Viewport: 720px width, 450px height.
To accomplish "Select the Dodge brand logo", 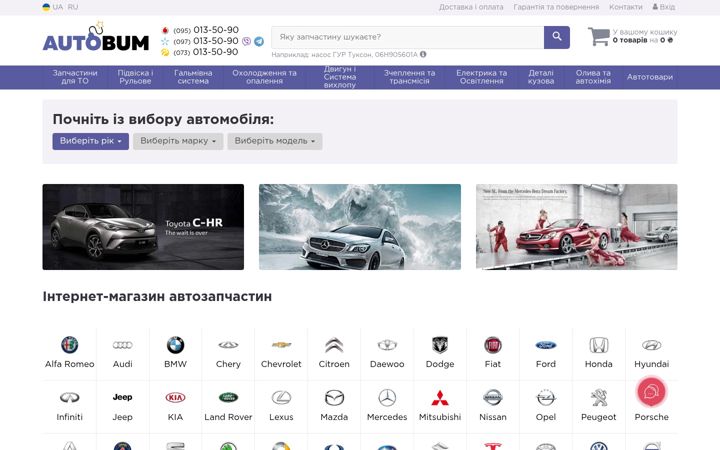I will (x=440, y=345).
